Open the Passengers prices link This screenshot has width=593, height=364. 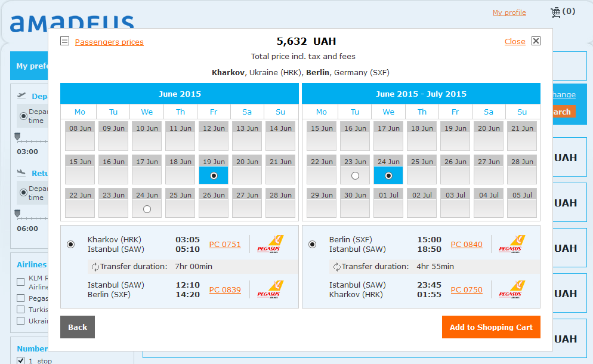click(x=109, y=42)
